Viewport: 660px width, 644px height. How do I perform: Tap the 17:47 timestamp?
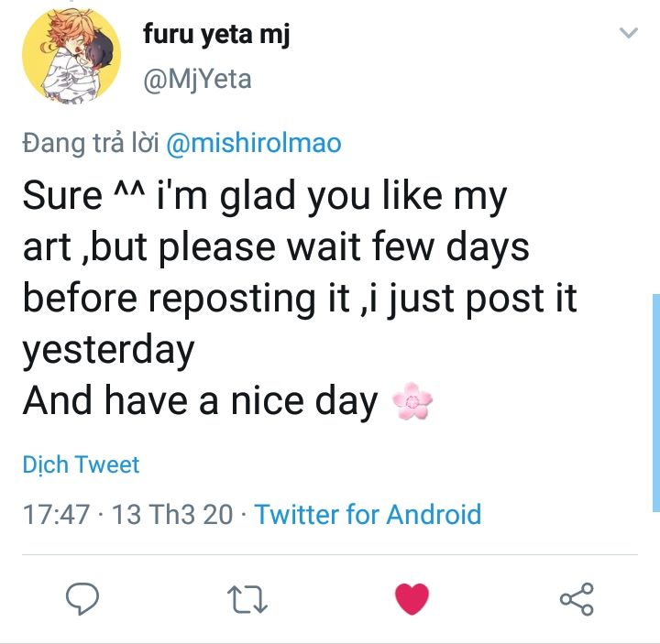pos(55,514)
